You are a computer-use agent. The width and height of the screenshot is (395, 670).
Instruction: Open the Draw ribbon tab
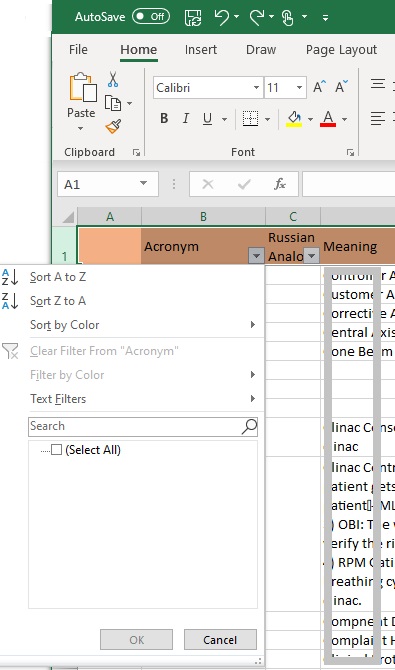(x=261, y=50)
